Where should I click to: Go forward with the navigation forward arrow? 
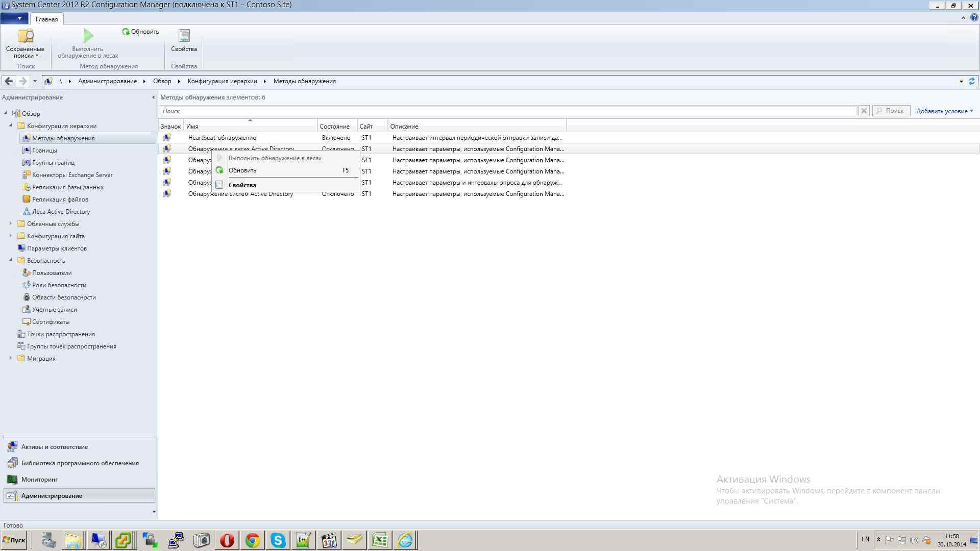tap(22, 81)
